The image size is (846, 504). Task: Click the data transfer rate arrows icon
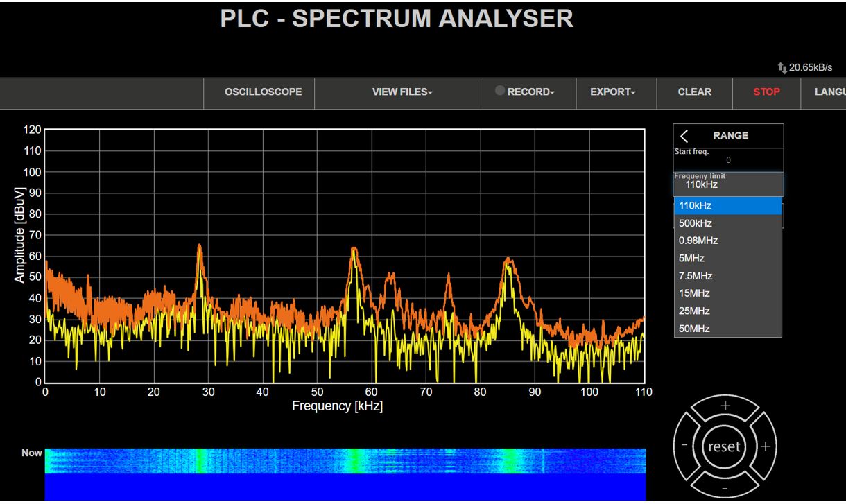click(782, 68)
